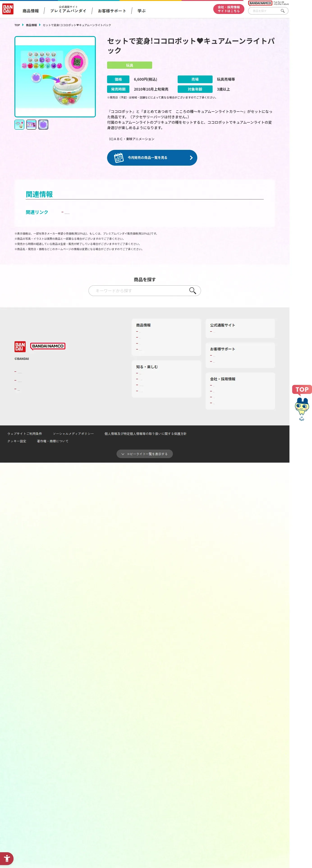Select the third purple seed thumbnail
This screenshot has width=312, height=868.
point(43,125)
